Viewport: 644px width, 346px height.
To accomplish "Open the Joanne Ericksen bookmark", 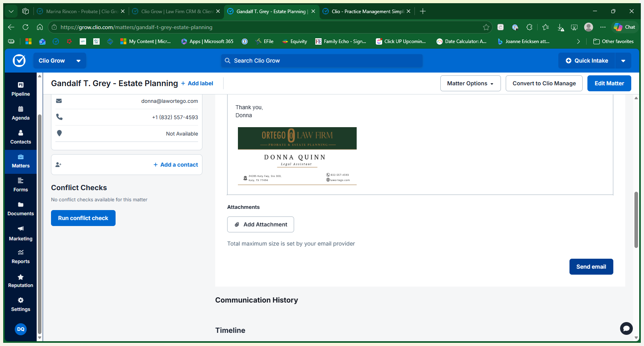I will (524, 41).
